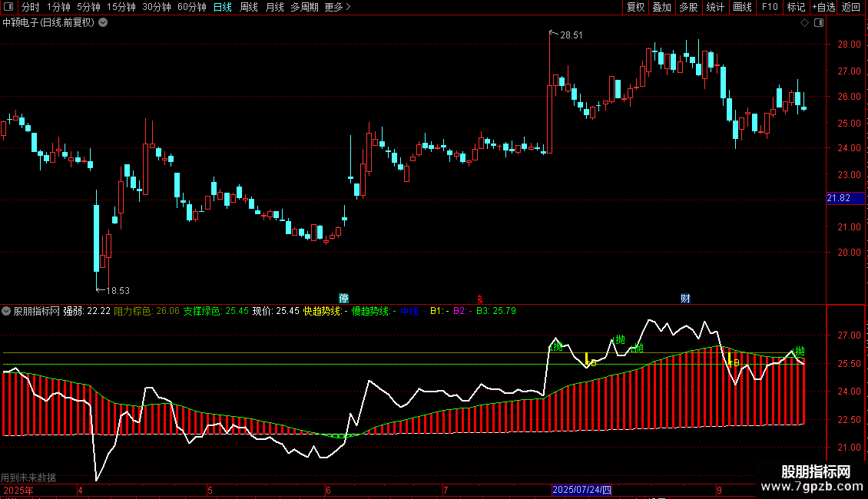This screenshot has width=868, height=499.
Task: Toggle the split-window icon beside the diamond
Action: click(x=819, y=23)
